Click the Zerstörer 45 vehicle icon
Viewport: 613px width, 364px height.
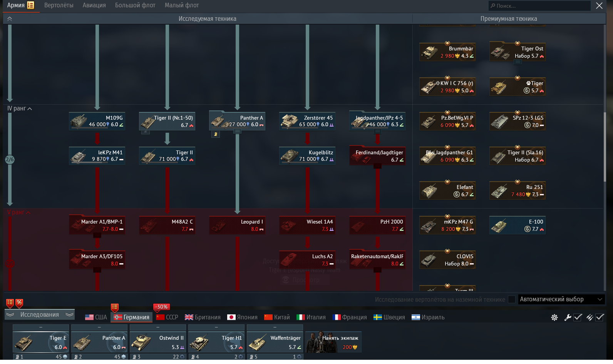(307, 121)
